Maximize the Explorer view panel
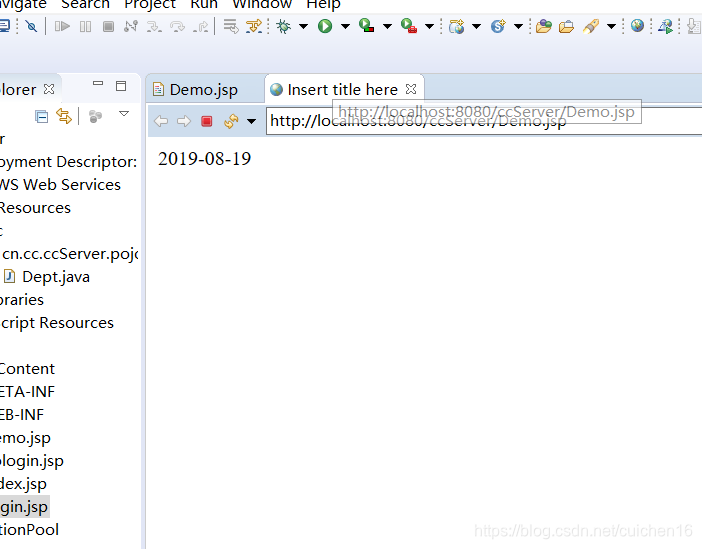The image size is (702, 549). click(x=121, y=86)
